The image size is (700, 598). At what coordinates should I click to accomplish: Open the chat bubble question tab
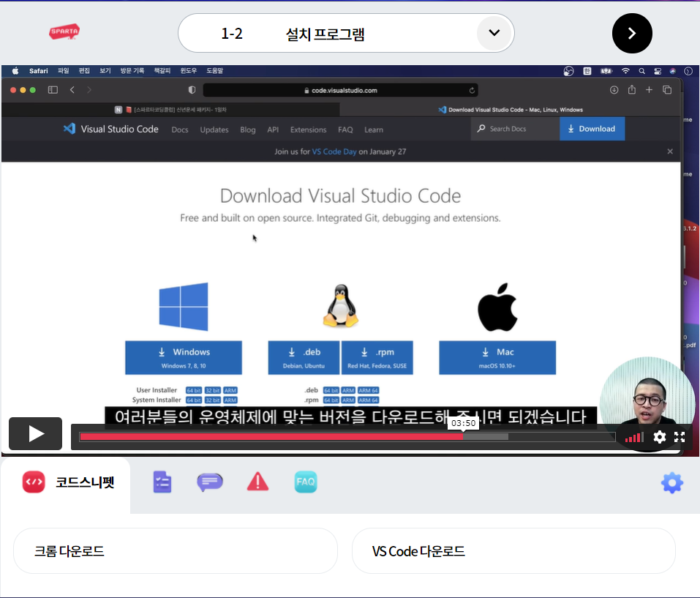(210, 482)
